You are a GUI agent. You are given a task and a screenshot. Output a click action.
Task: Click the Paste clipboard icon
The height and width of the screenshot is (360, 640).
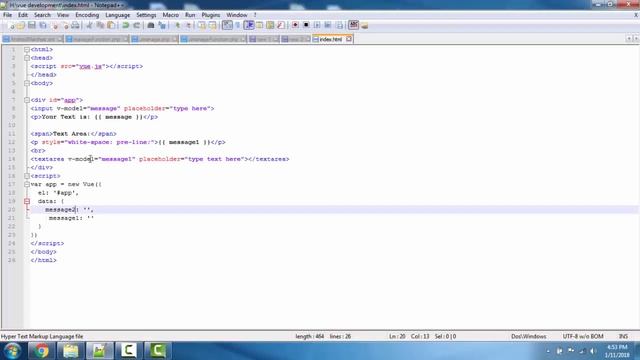point(111,25)
